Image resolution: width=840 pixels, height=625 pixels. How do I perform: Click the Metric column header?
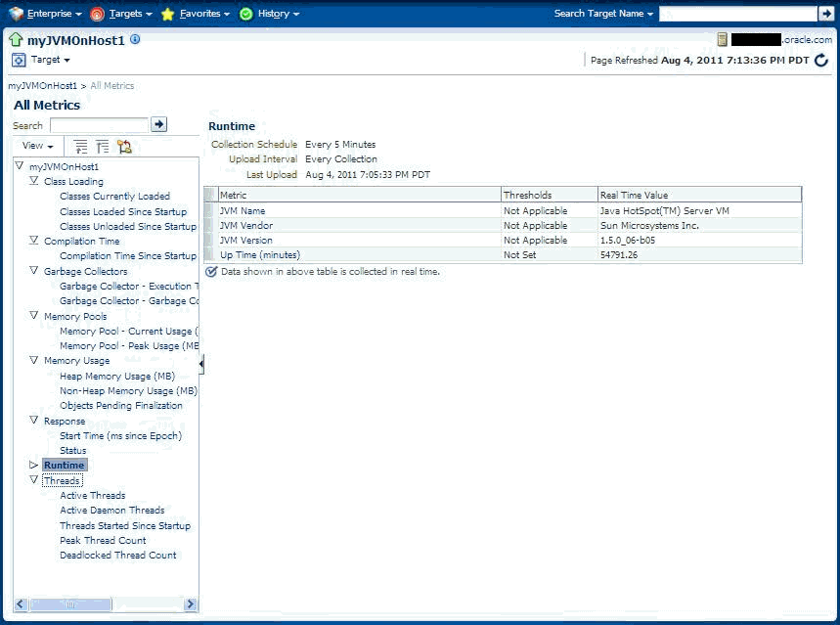(359, 195)
